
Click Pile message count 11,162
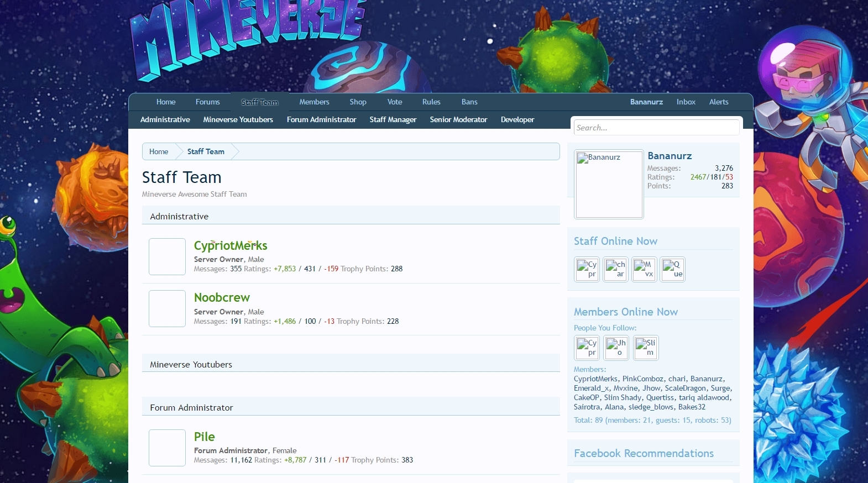pyautogui.click(x=241, y=460)
